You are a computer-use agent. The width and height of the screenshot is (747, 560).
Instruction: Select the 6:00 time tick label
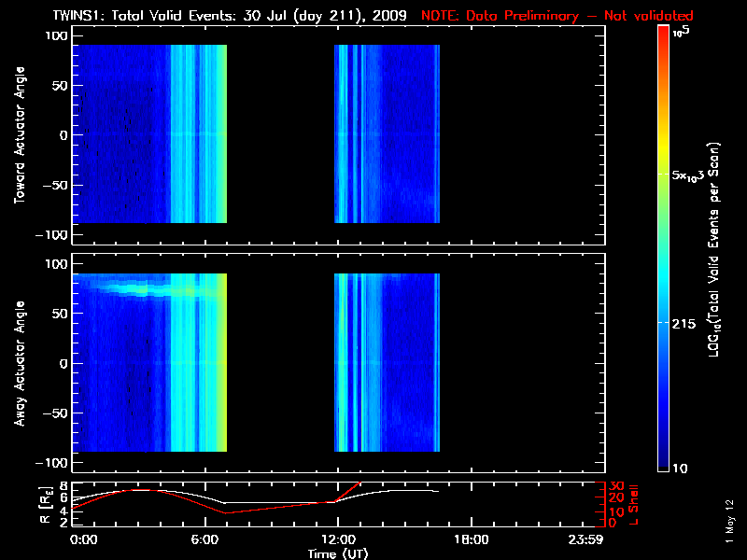click(204, 539)
